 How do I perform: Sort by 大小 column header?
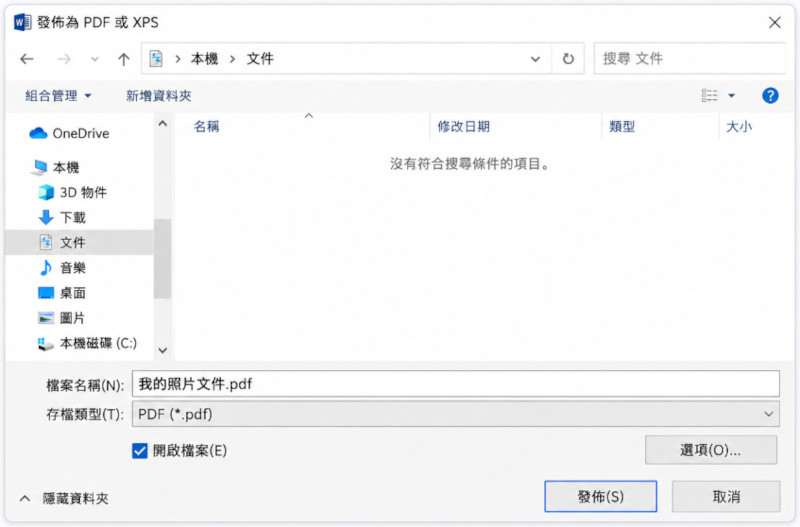point(739,127)
